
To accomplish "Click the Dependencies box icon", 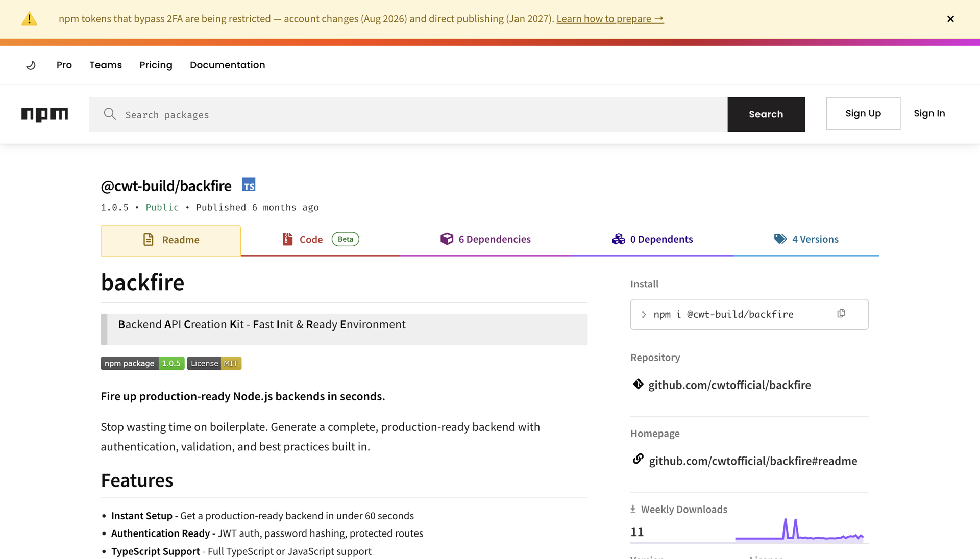I will tap(447, 239).
